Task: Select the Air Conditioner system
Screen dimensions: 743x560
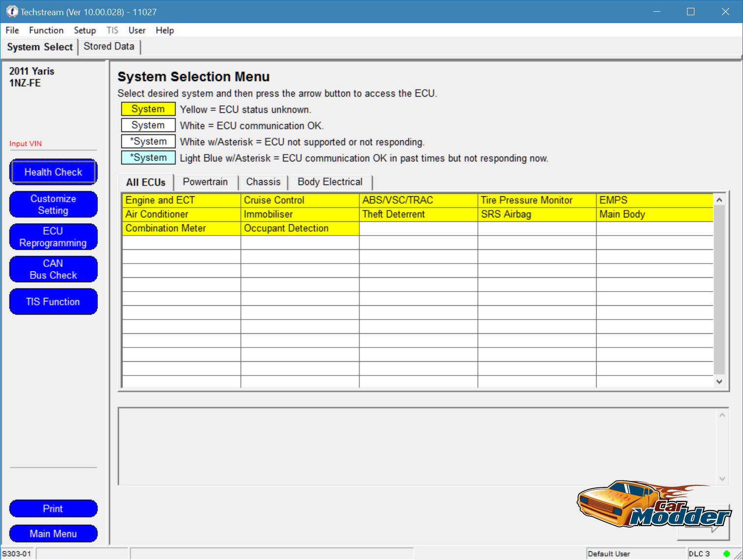Action: (x=181, y=214)
